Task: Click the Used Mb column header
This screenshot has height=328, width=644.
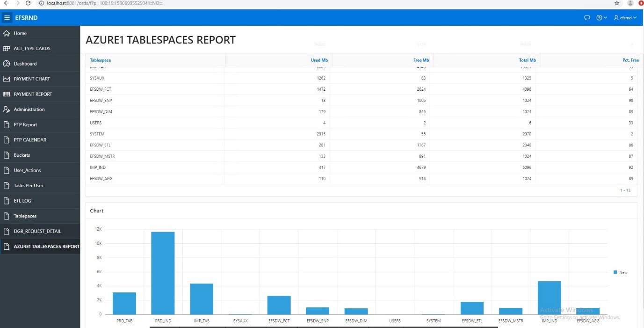Action: point(319,60)
